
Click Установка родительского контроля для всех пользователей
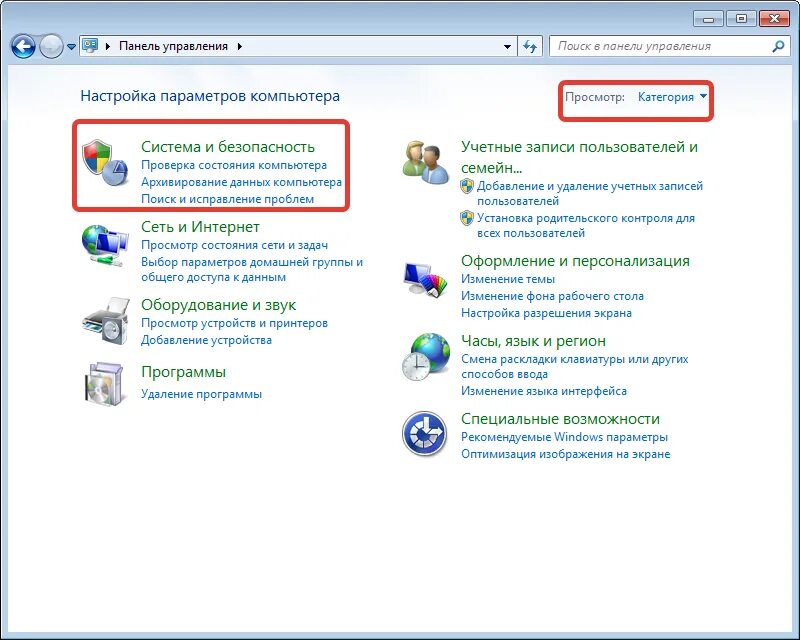point(586,226)
